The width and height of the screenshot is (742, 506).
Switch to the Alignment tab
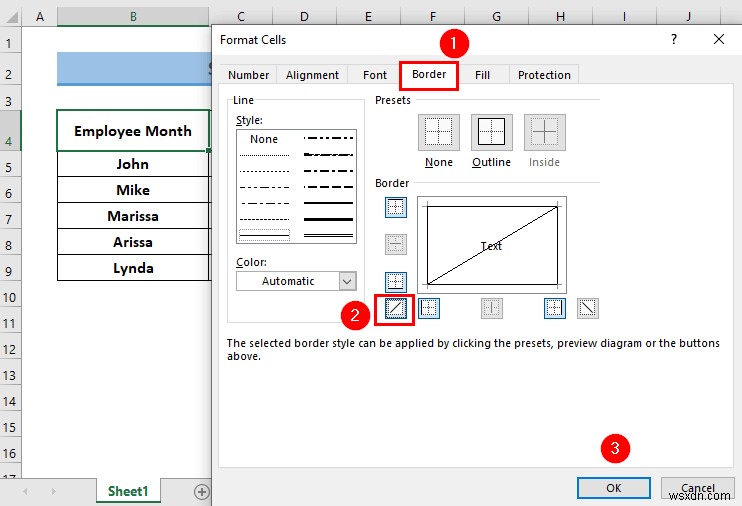point(312,75)
